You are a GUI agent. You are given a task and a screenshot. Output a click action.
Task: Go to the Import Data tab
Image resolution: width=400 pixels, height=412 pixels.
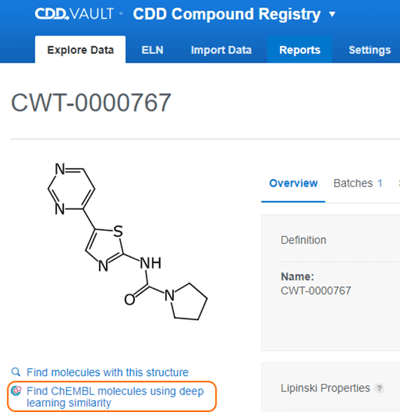[221, 50]
